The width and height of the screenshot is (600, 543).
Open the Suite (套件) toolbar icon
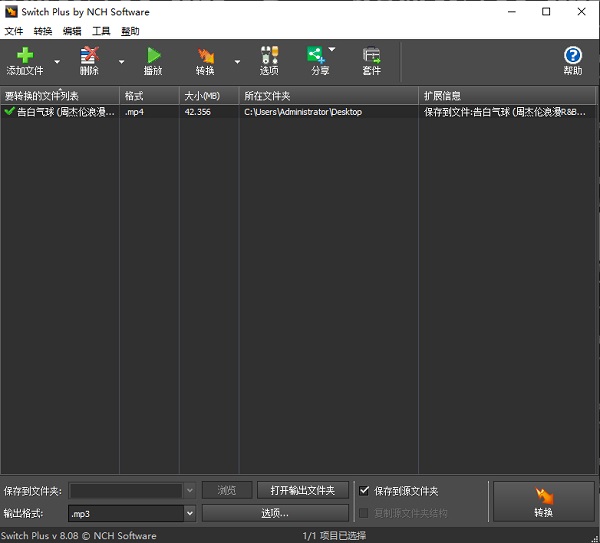372,55
